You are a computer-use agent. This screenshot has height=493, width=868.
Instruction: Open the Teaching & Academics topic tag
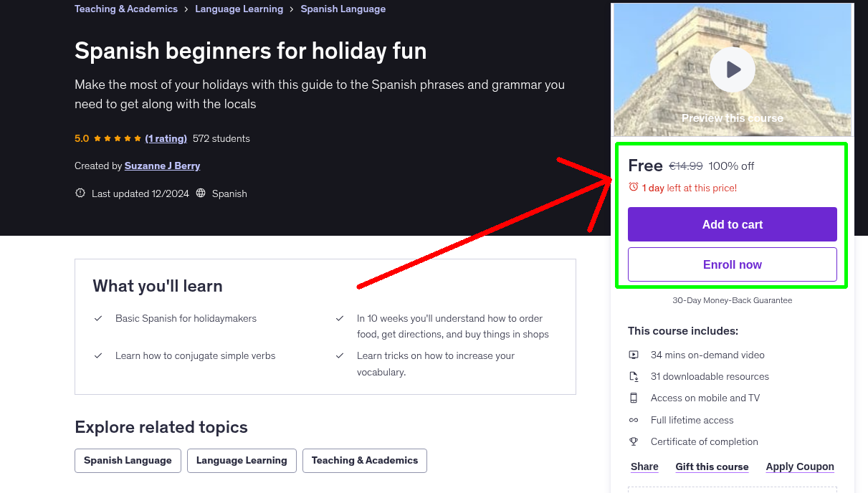click(364, 461)
